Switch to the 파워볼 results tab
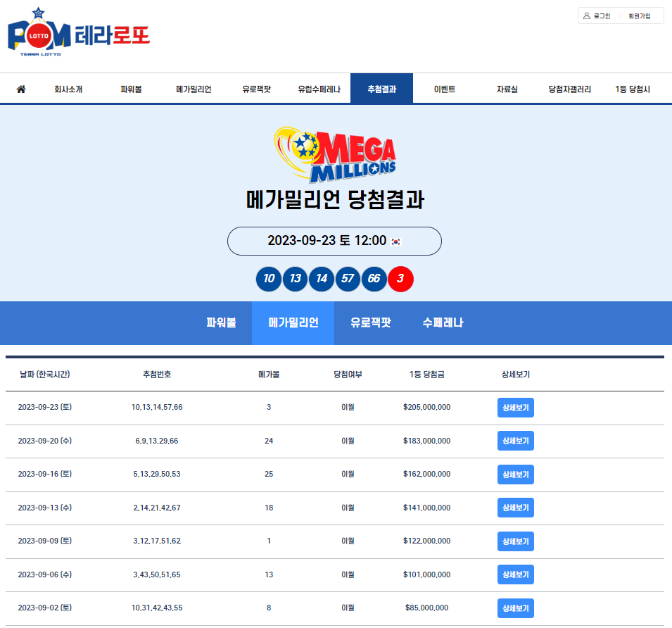Image resolution: width=672 pixels, height=628 pixels. point(221,322)
